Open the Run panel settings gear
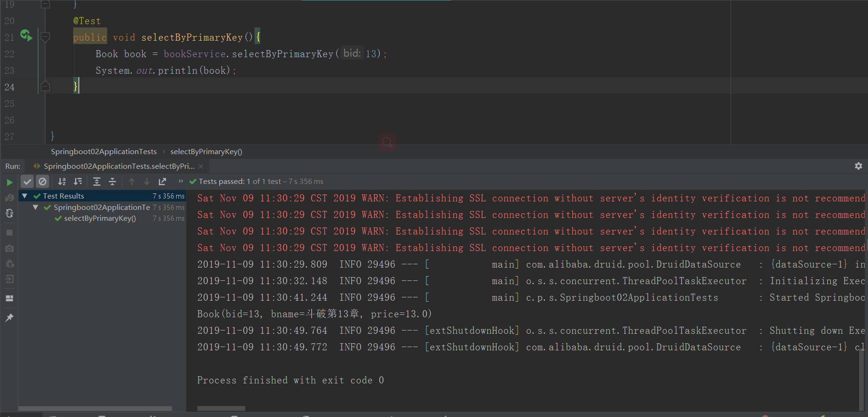868x417 pixels. [x=859, y=166]
